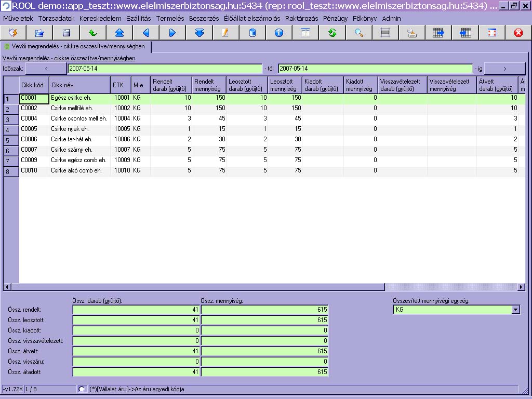This screenshot has width=532, height=399.
Task: Click the next period '>' button
Action: [x=504, y=69]
